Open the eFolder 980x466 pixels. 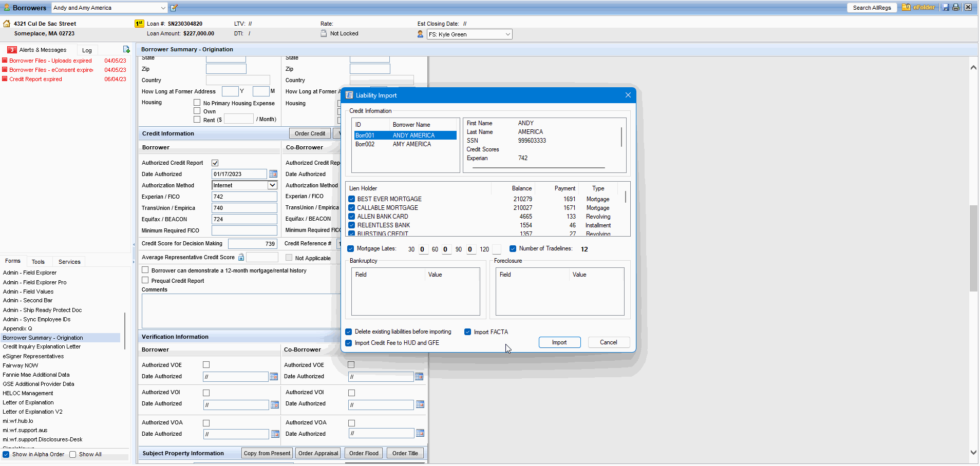point(918,7)
